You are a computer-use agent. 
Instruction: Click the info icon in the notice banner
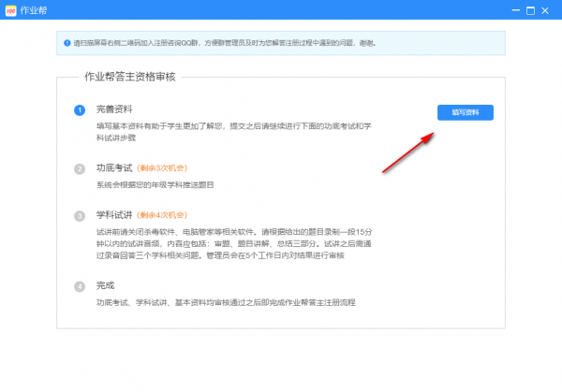66,43
